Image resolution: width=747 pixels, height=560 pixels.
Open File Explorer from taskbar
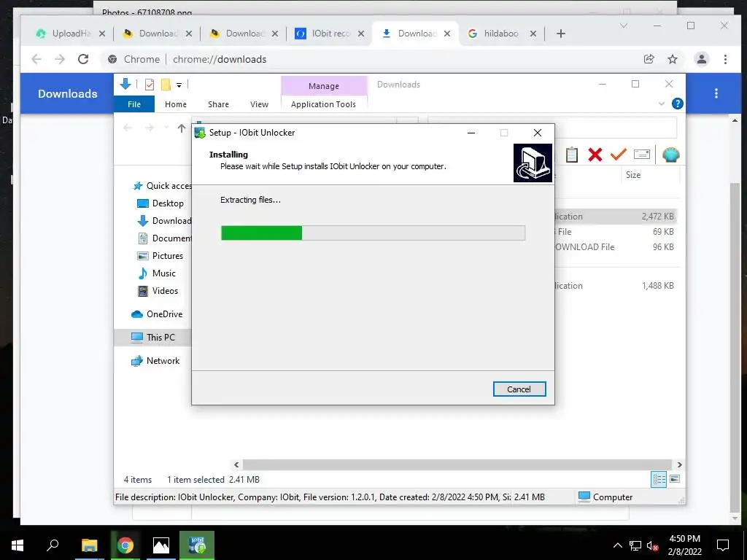[x=89, y=545]
